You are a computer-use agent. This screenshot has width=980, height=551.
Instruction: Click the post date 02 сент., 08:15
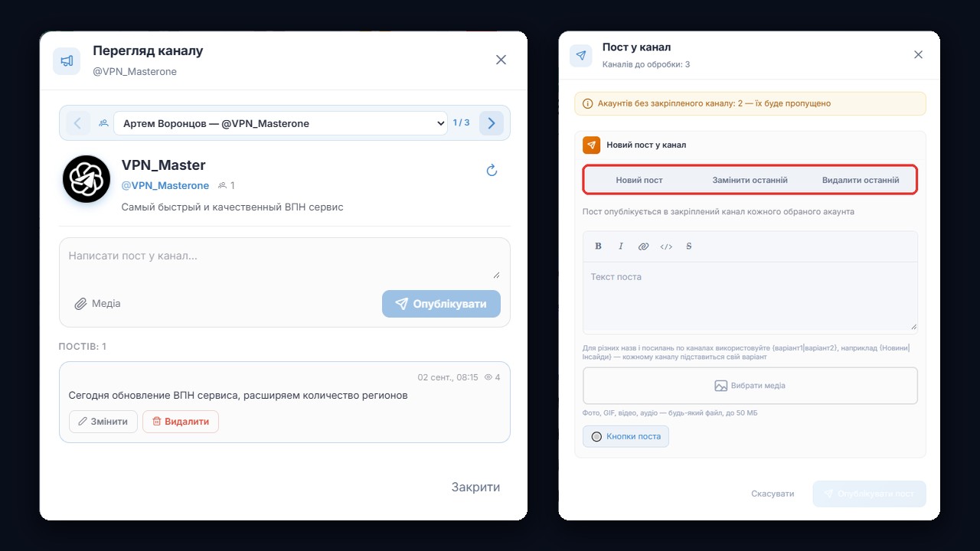pos(448,377)
